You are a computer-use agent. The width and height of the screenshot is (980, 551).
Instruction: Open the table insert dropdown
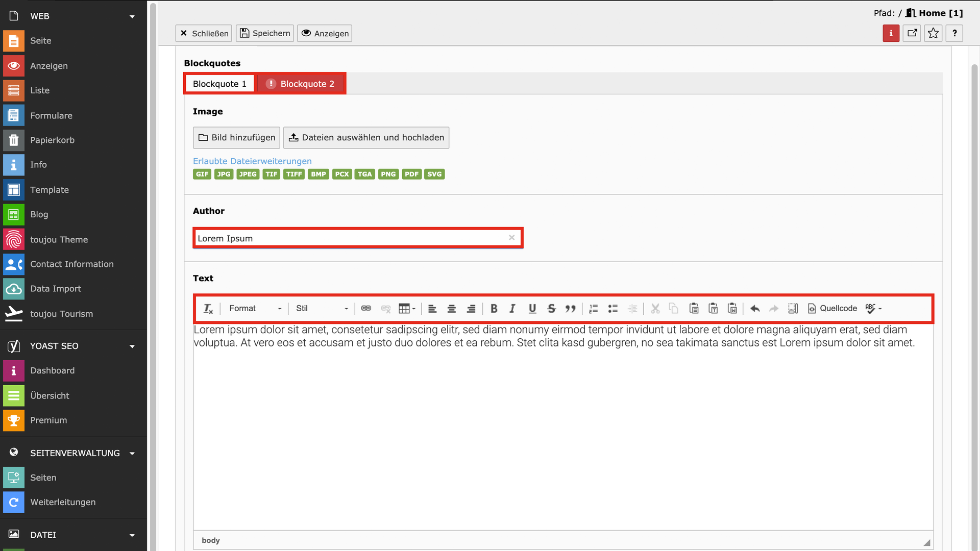(407, 309)
